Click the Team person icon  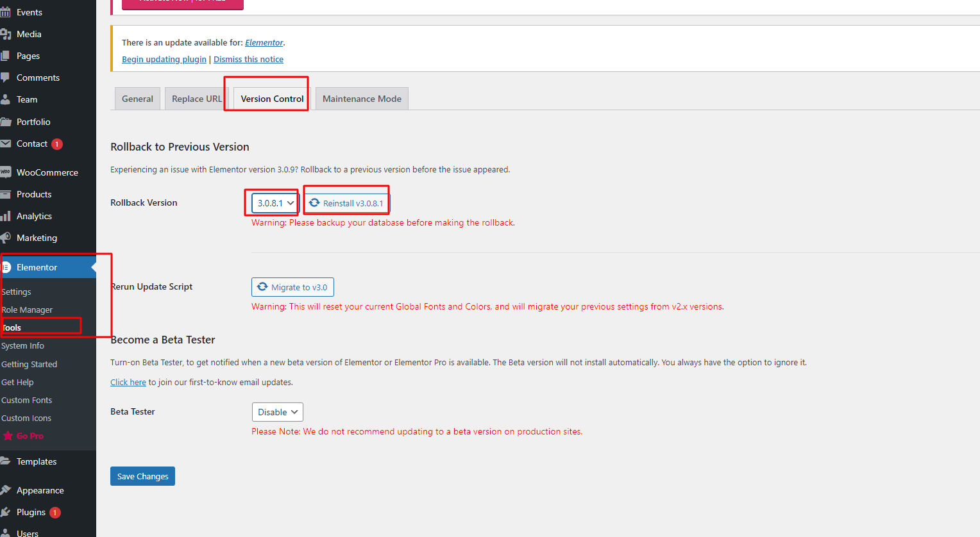(5, 99)
